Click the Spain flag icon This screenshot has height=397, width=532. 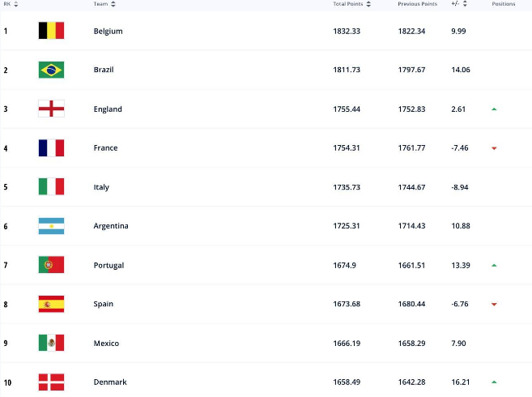click(51, 304)
